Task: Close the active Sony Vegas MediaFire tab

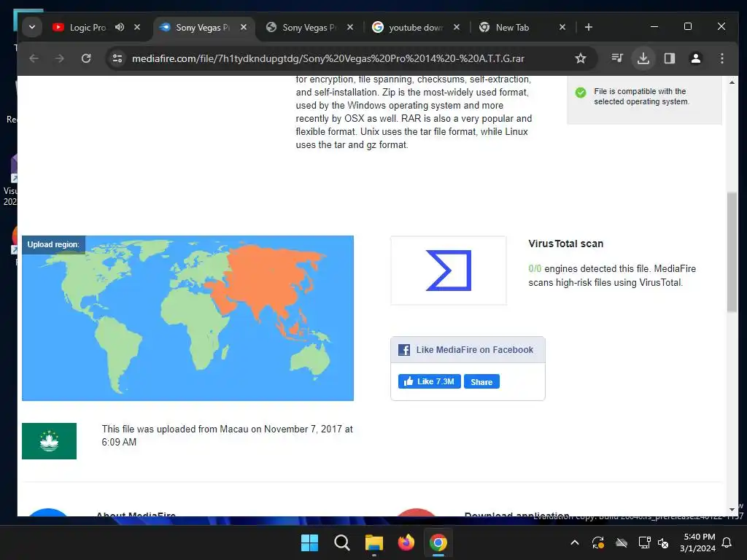Action: tap(244, 27)
